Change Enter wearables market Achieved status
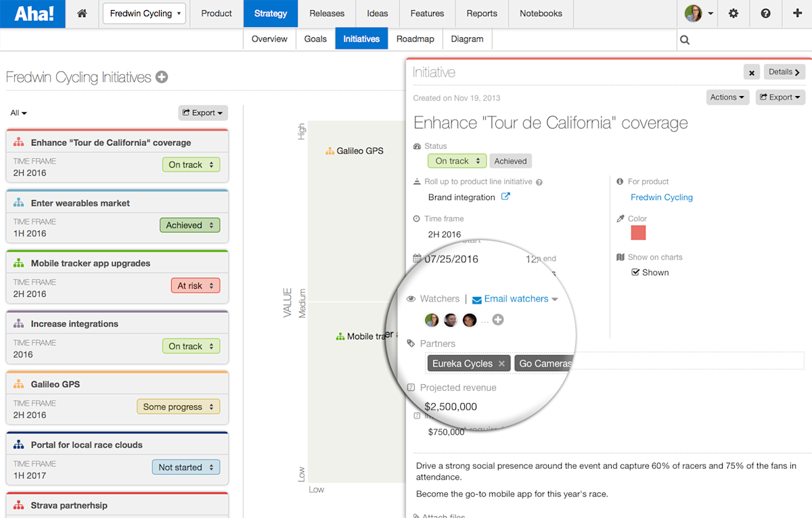This screenshot has width=812, height=518. [189, 225]
